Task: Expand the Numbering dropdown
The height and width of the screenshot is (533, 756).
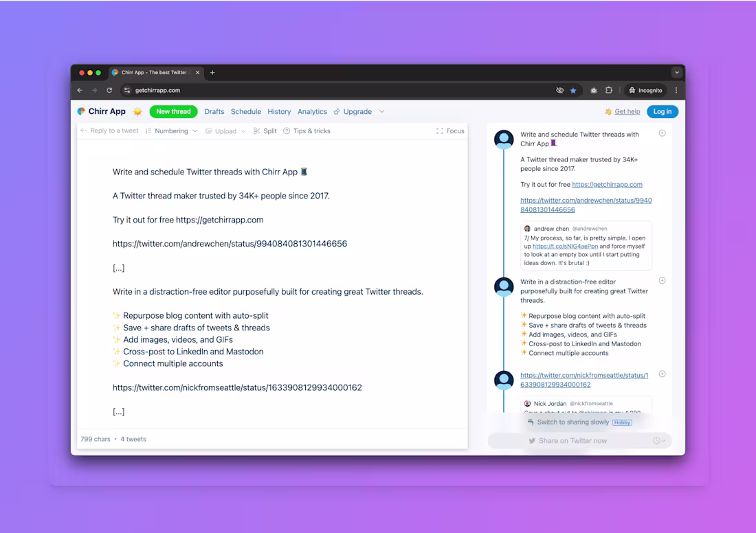Action: 195,131
